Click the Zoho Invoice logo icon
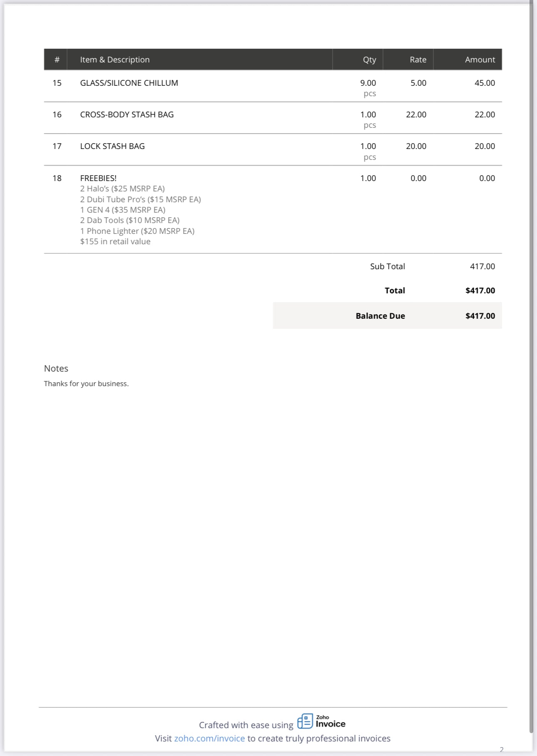537x756 pixels. (305, 721)
